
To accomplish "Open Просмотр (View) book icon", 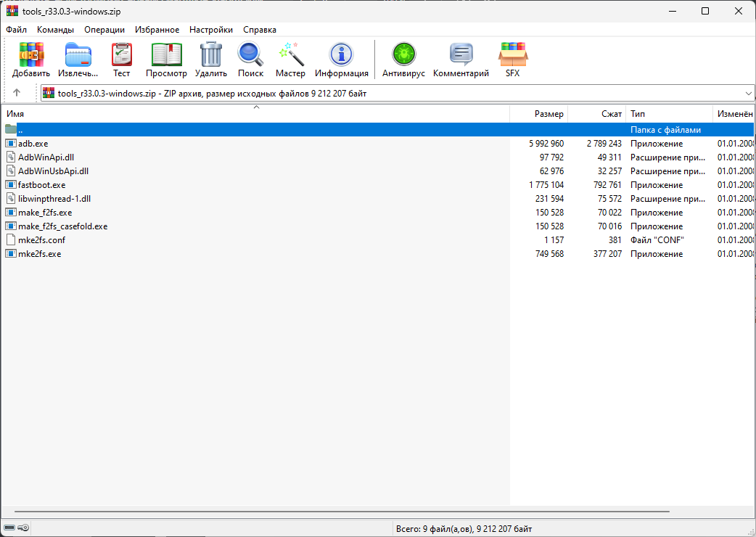I will click(x=166, y=54).
